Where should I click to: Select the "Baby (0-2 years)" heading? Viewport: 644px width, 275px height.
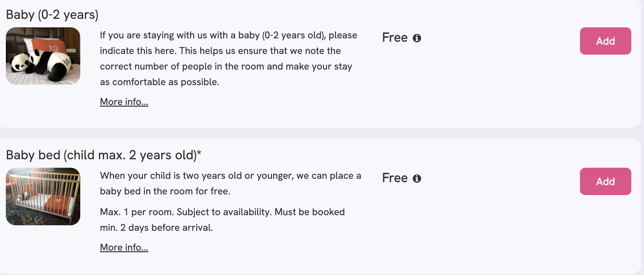pyautogui.click(x=52, y=15)
